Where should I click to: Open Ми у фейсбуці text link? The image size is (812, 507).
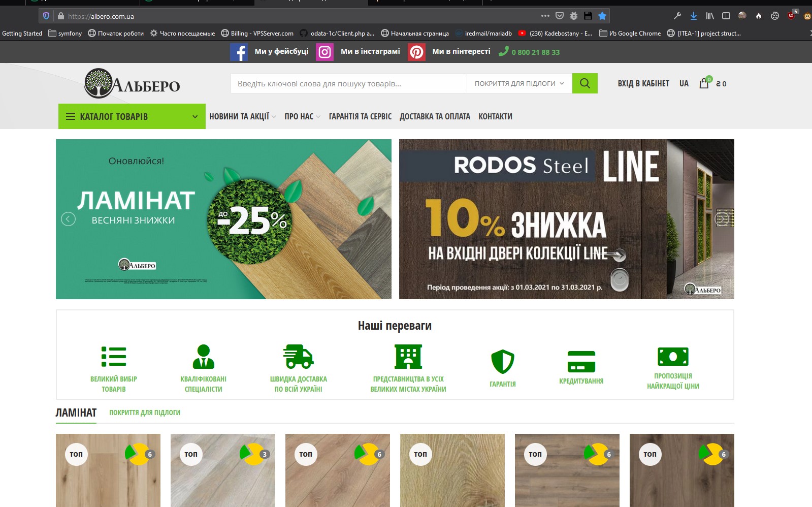coord(281,51)
